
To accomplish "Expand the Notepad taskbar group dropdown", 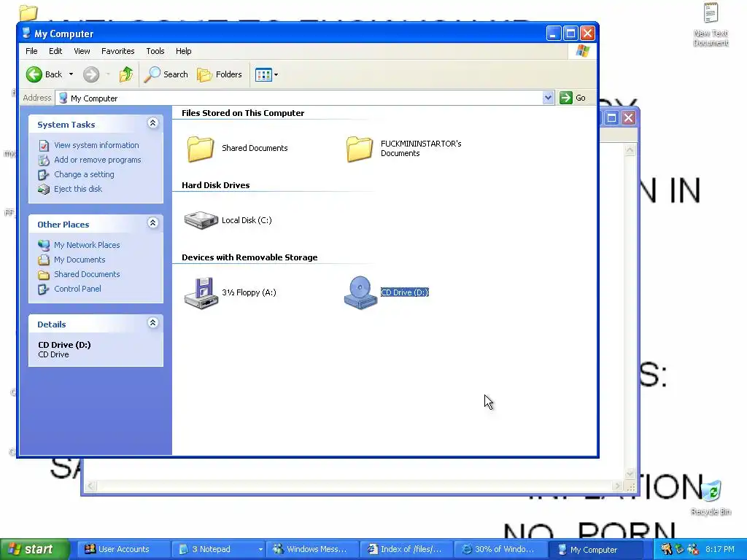I will pyautogui.click(x=260, y=550).
